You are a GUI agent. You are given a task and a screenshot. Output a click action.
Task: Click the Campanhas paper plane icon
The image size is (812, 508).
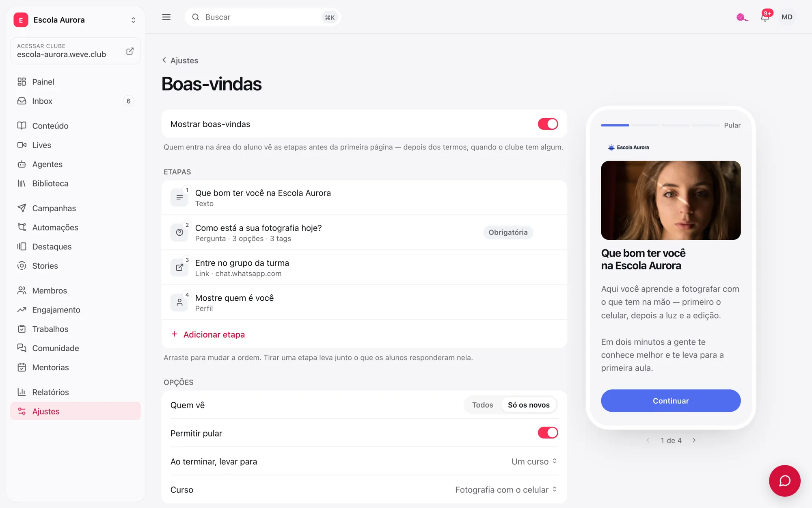[22, 208]
